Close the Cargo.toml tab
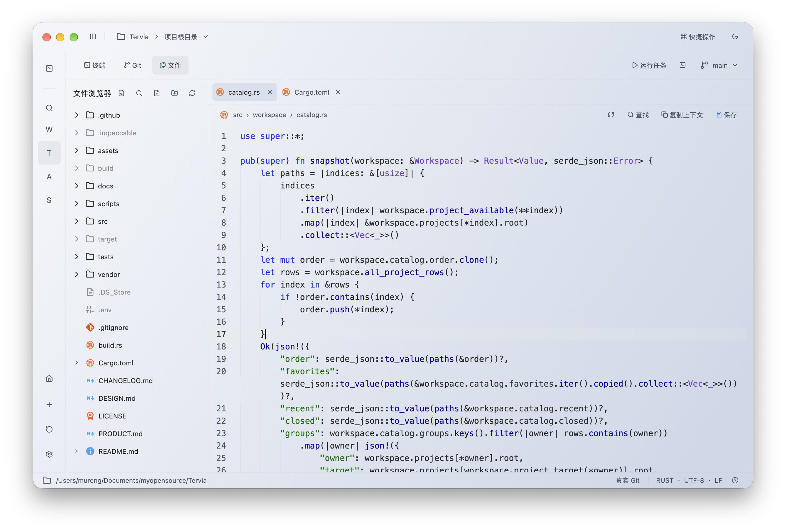This screenshot has width=786, height=532. coord(338,92)
